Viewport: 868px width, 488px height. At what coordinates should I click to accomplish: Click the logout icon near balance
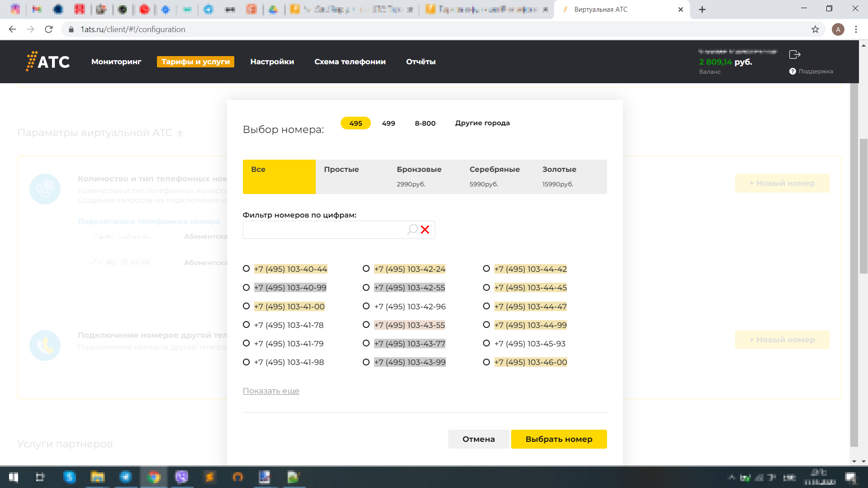click(794, 55)
